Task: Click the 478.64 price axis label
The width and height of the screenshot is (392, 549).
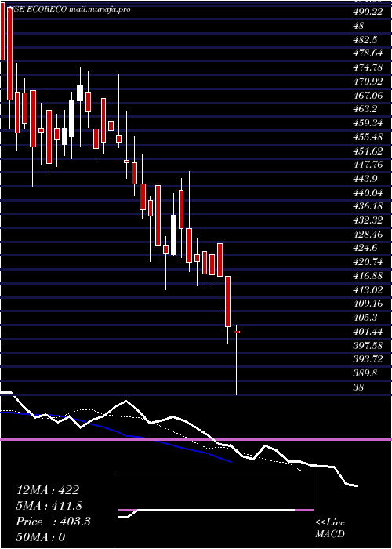Action: (x=368, y=53)
